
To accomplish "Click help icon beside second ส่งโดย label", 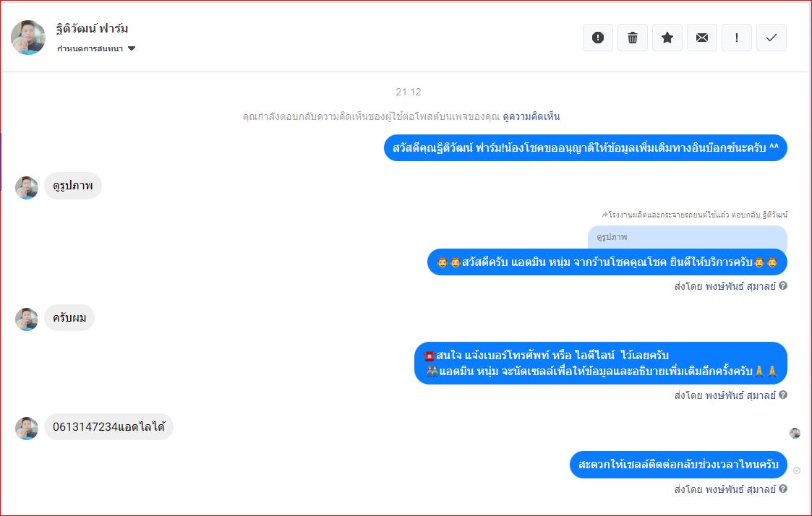I will pyautogui.click(x=783, y=395).
